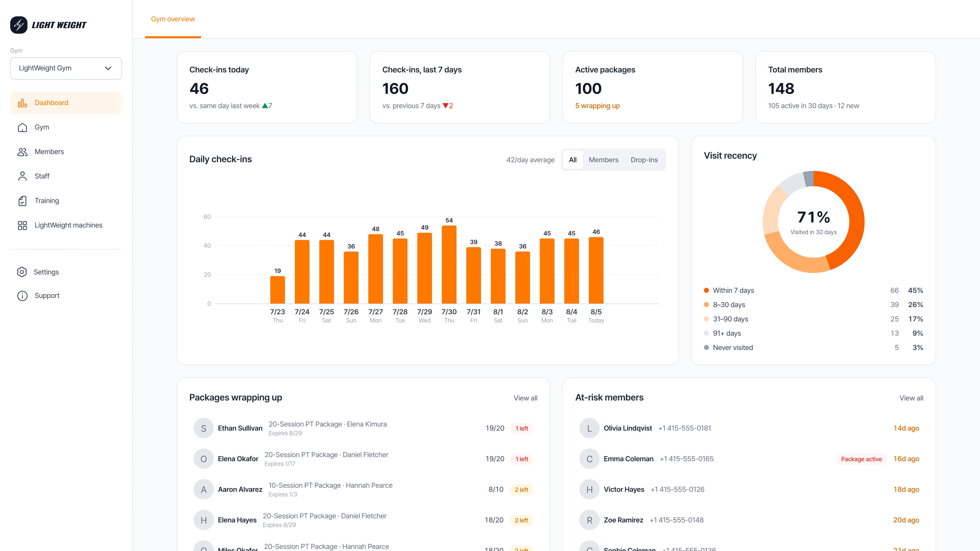Show only Drop-ins in the chart

coord(644,160)
